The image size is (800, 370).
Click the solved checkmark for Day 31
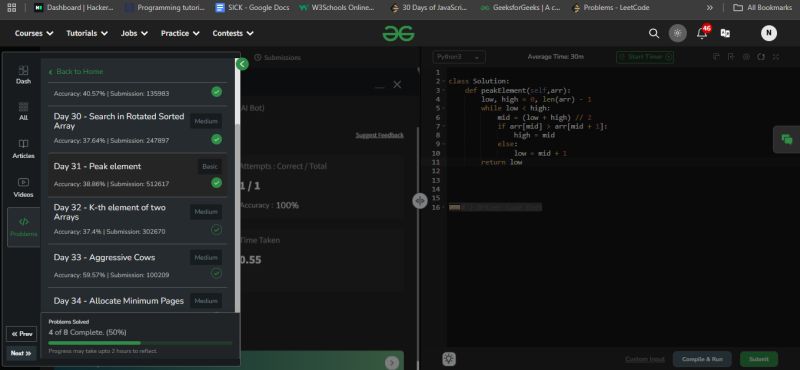click(x=216, y=183)
